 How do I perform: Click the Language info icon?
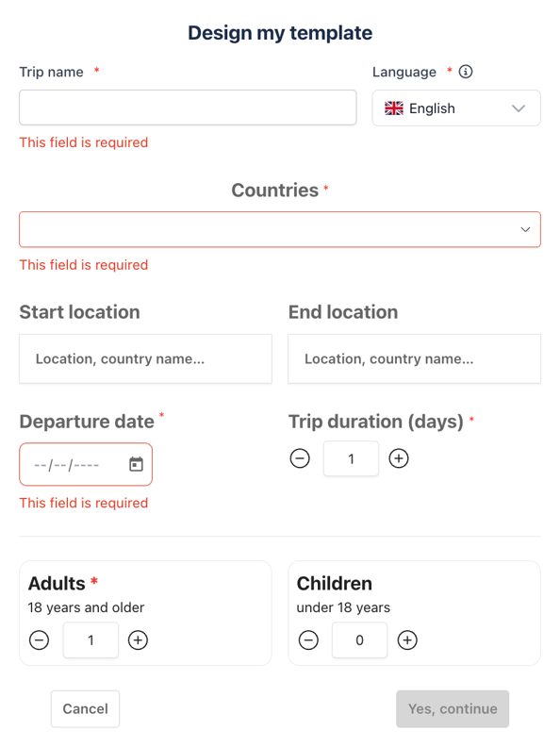point(465,72)
